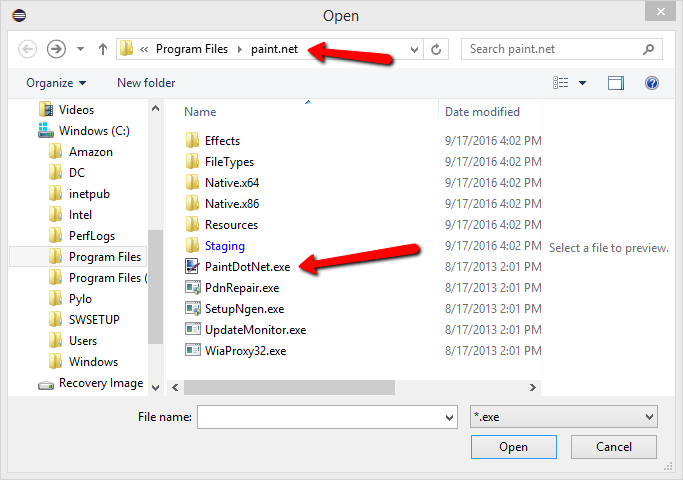Select the Native.x86 folder icon

pyautogui.click(x=192, y=203)
